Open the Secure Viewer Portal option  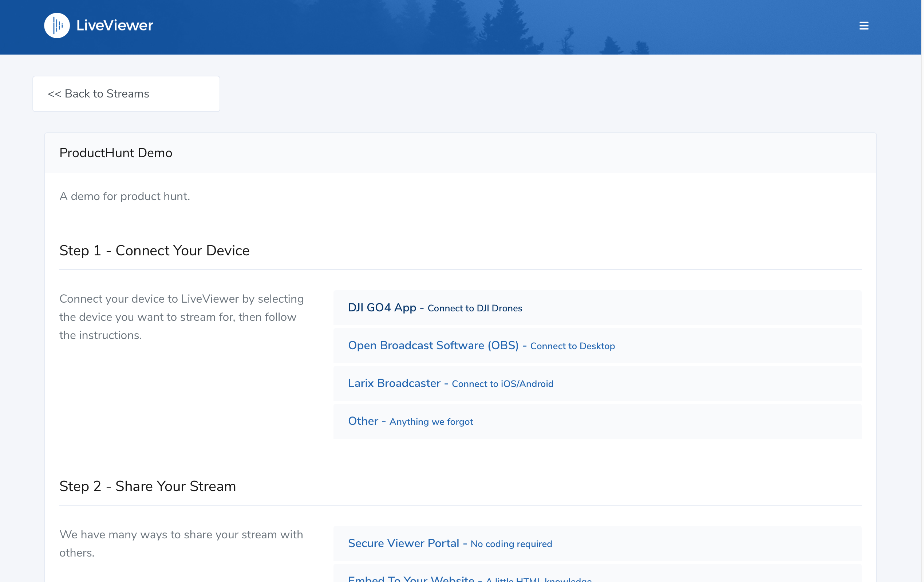point(403,543)
